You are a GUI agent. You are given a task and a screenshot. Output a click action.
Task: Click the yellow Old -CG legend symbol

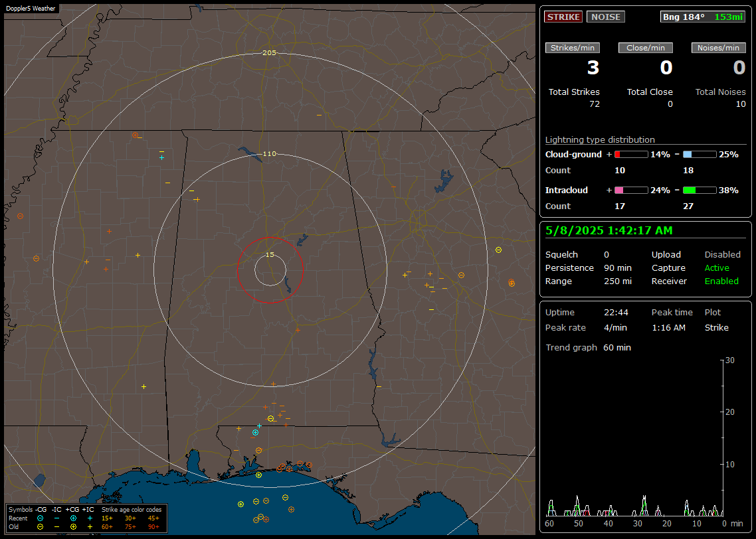coord(40,527)
